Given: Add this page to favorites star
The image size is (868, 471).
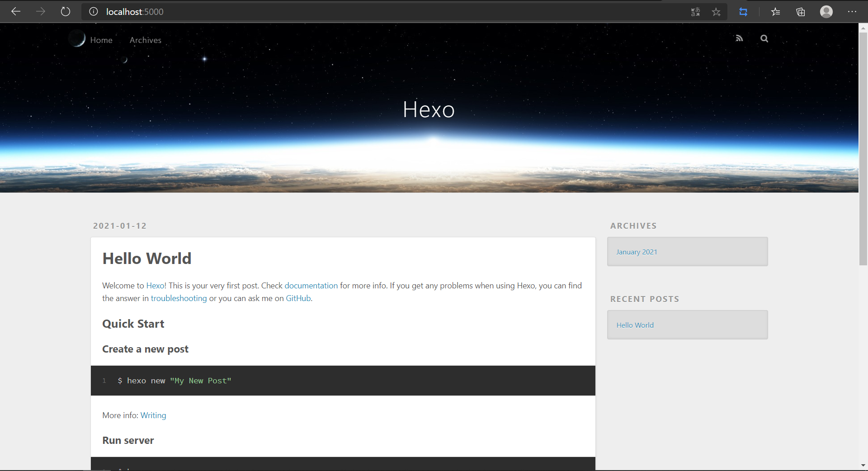Looking at the screenshot, I should pos(716,12).
